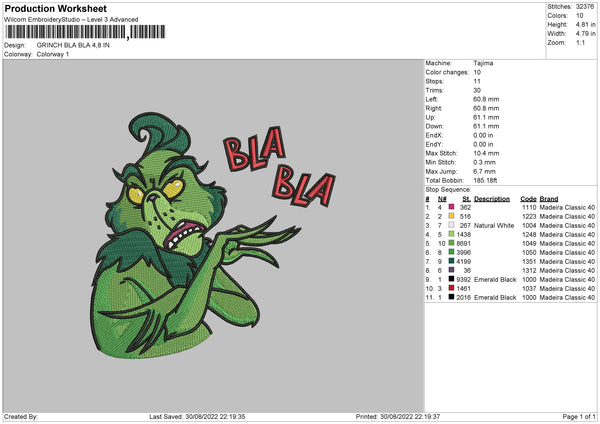Click the Up value '61.1 mm'
The height and width of the screenshot is (424, 600).
coord(486,117)
